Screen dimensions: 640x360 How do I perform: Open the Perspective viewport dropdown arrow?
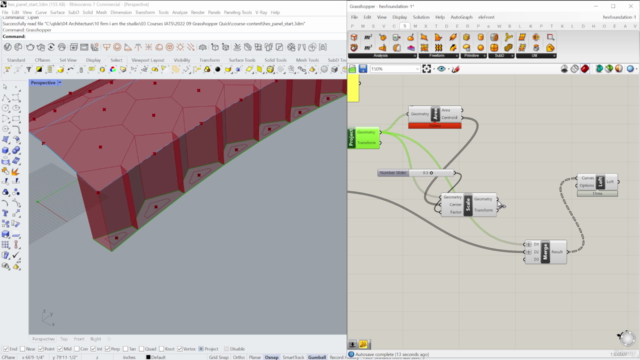tap(60, 82)
